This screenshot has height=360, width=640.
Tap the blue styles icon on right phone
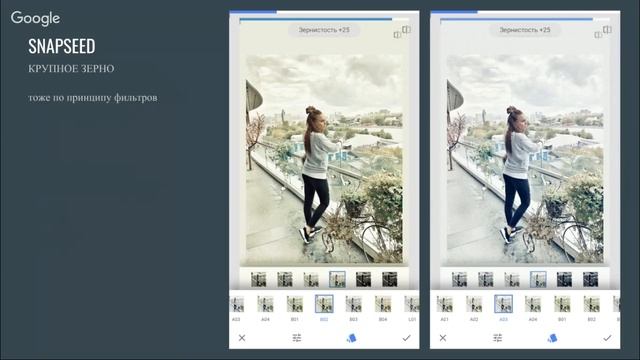click(552, 338)
